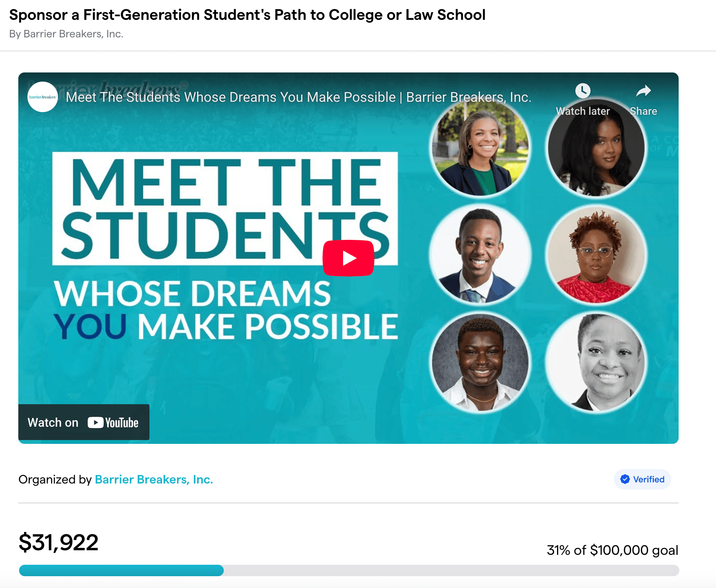The height and width of the screenshot is (588, 716).
Task: Click the Verified badge label
Action: point(649,479)
